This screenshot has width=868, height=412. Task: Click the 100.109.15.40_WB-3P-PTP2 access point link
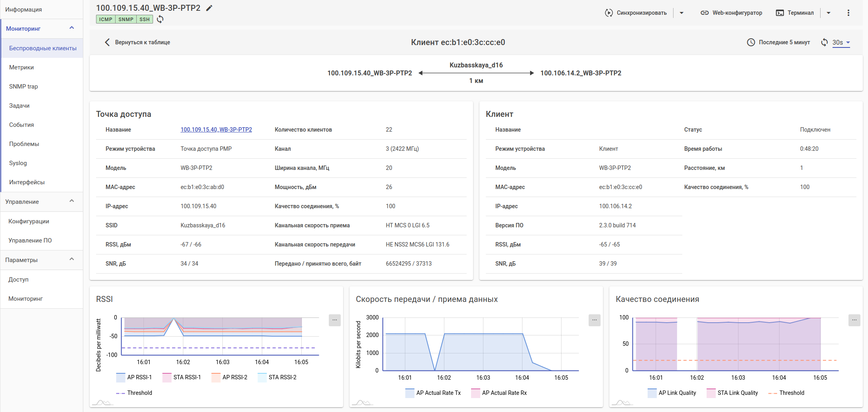point(216,130)
